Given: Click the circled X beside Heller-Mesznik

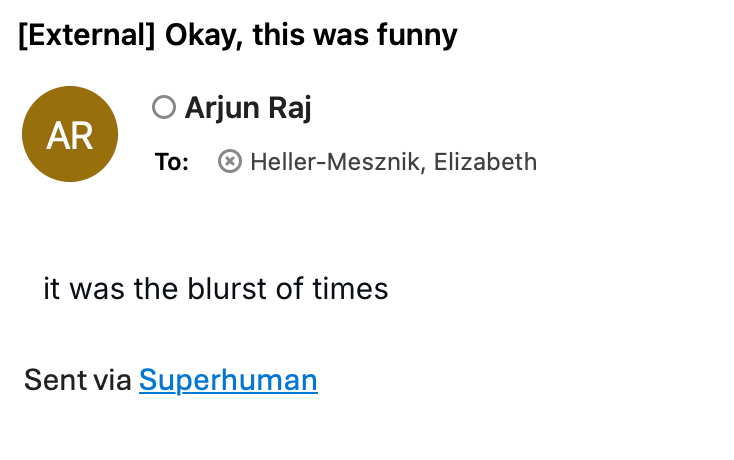Looking at the screenshot, I should 230,161.
